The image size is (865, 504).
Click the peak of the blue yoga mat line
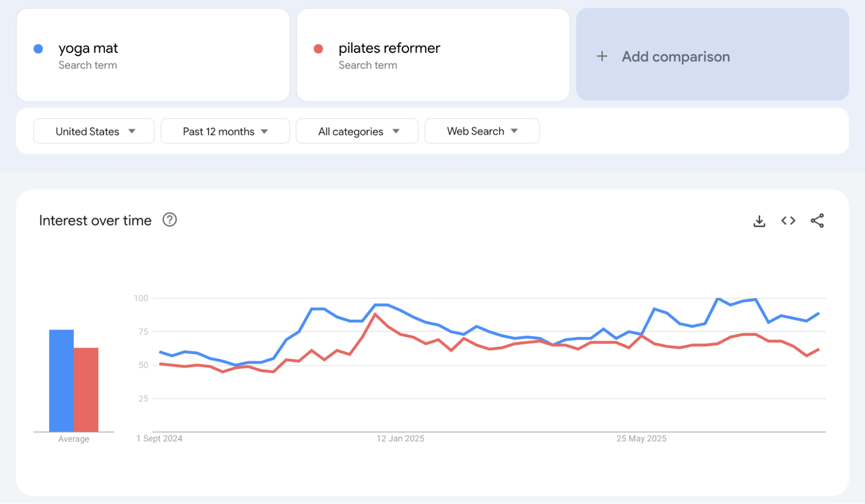tap(718, 298)
